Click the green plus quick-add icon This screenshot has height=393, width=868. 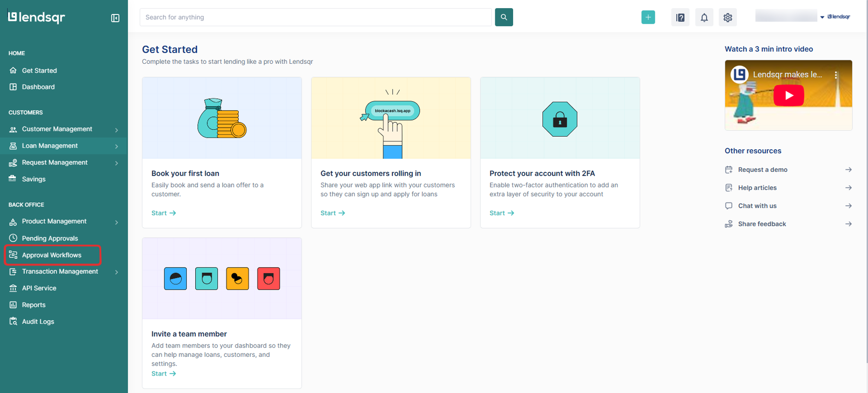[648, 17]
